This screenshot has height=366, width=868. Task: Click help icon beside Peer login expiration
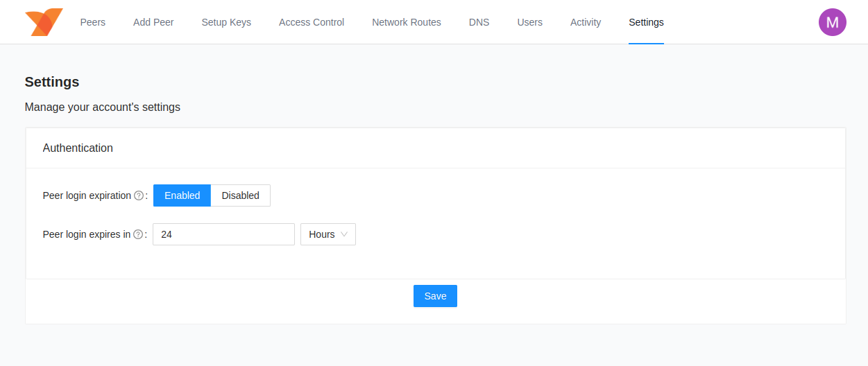(139, 195)
